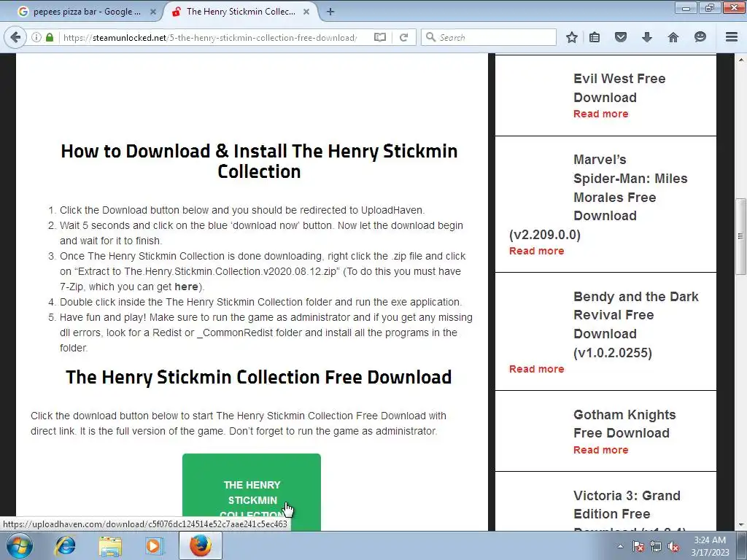Click step 1 text mentioning UploadHaven
The image size is (747, 560).
[x=242, y=210]
